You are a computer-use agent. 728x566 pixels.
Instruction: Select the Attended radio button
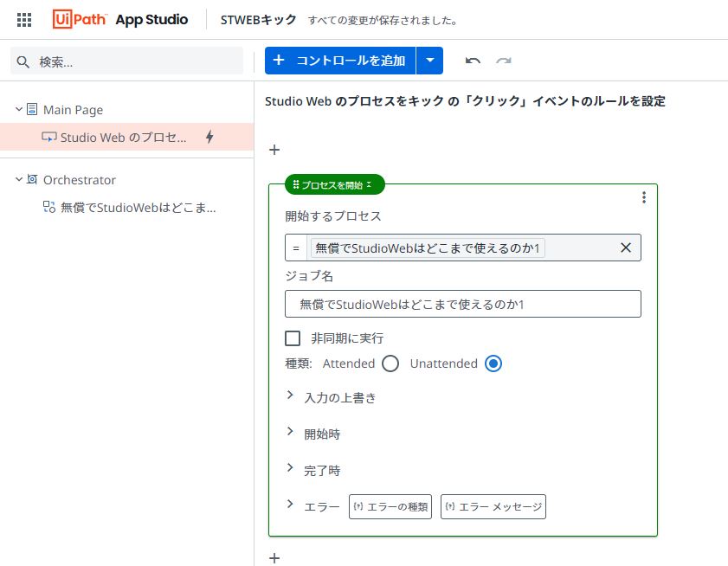(390, 363)
